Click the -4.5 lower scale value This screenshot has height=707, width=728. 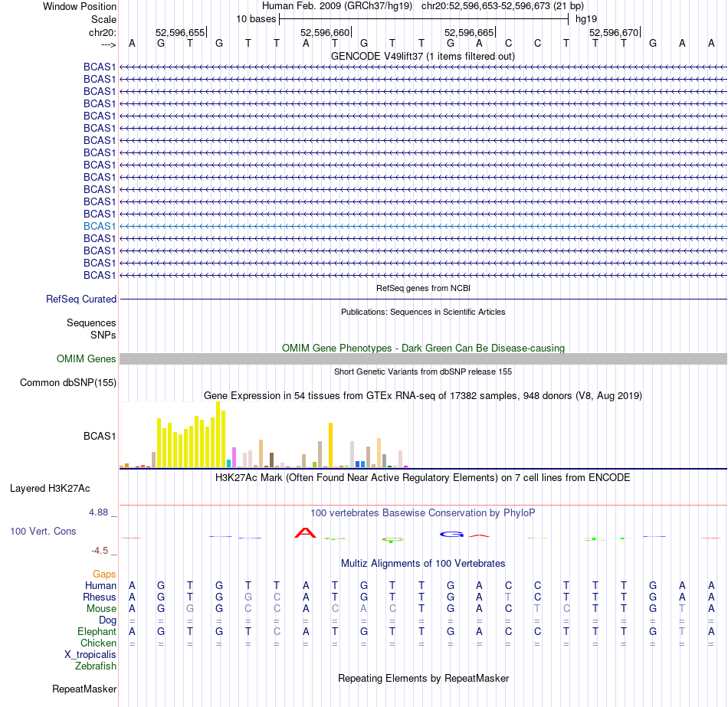100,551
